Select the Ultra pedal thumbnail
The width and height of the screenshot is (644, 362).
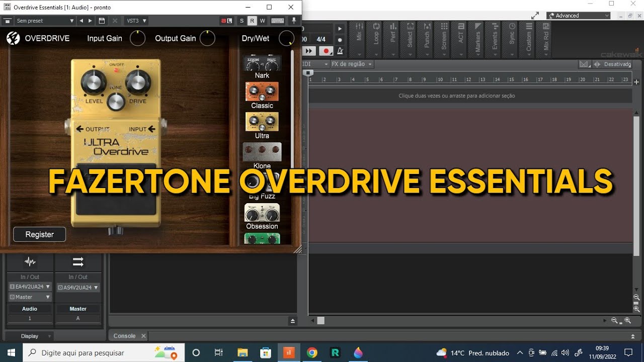262,122
